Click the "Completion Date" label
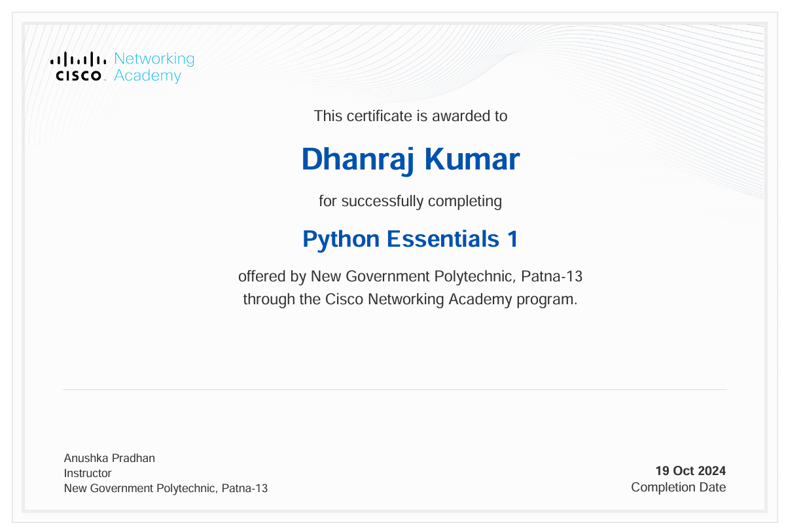786x532 pixels. coord(679,488)
